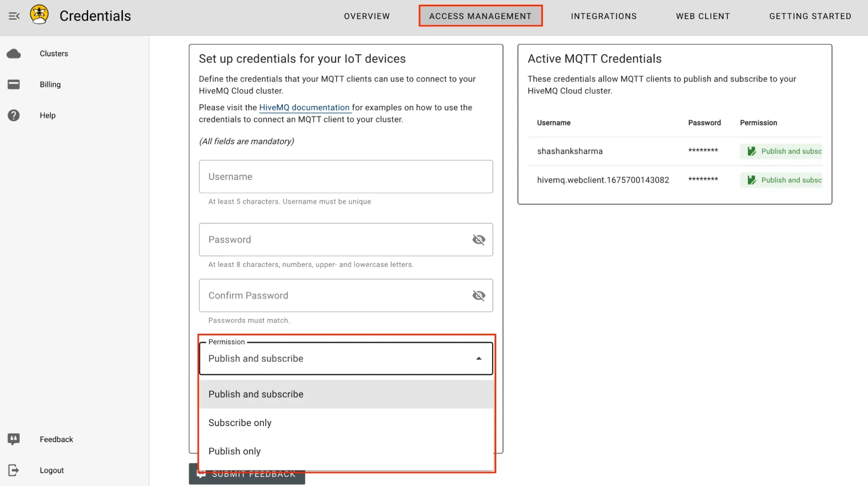This screenshot has width=868, height=486.
Task: Click the Feedback quote bubble icon
Action: click(x=13, y=439)
